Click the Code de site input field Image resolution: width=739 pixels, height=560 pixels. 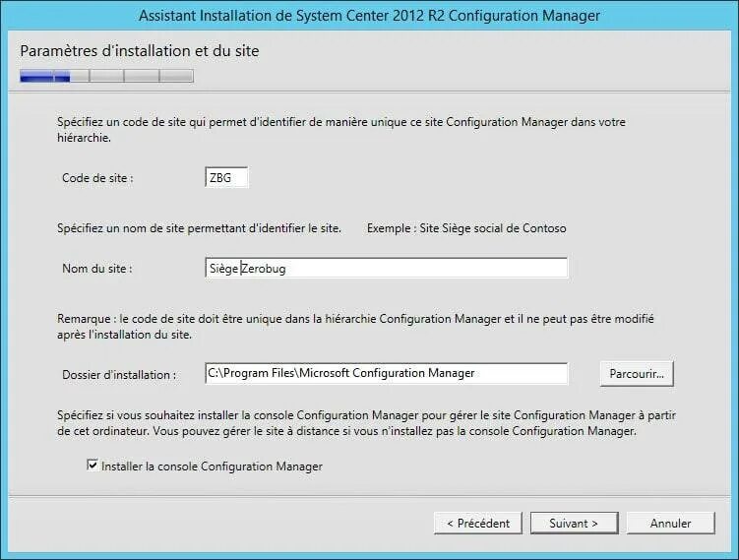pos(226,178)
